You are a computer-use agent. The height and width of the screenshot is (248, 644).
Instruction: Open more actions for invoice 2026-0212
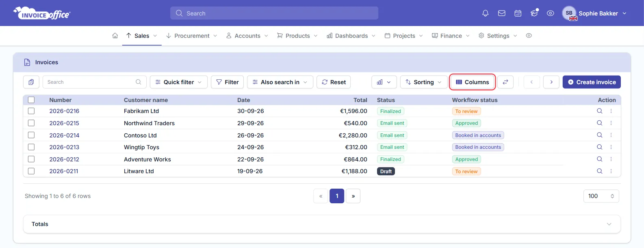[611, 159]
